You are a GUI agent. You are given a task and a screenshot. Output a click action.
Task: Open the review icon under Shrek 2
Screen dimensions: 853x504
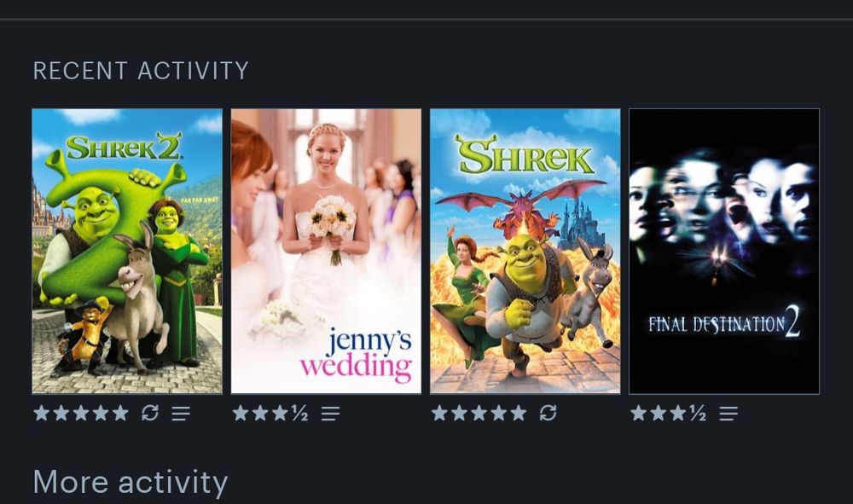pos(181,414)
